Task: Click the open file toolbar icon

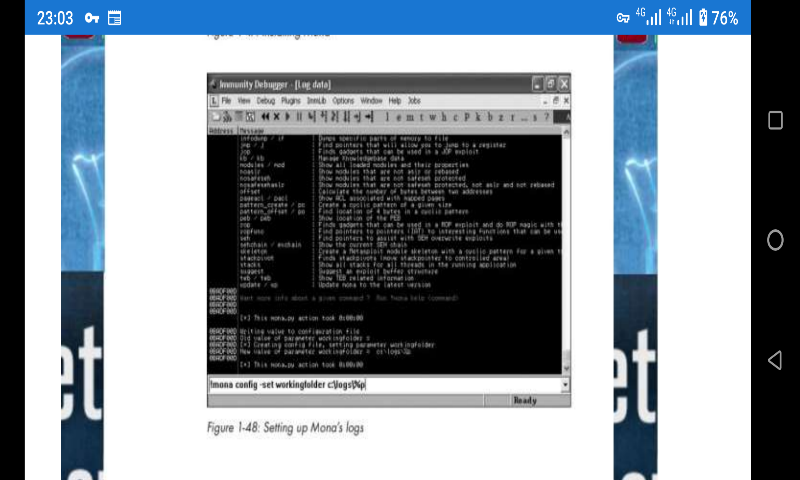Action: (x=216, y=117)
